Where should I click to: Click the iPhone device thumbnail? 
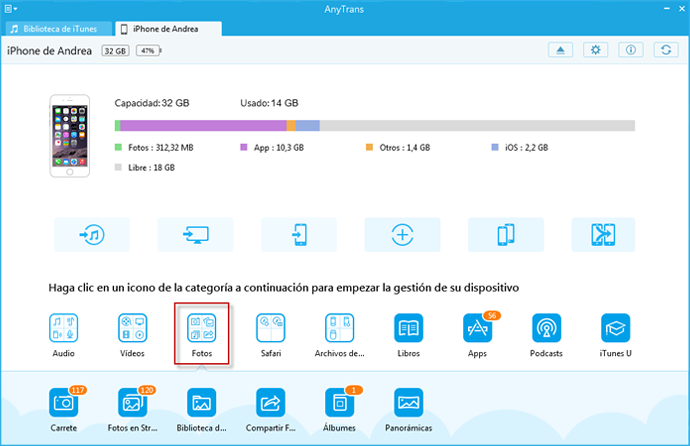pos(70,136)
